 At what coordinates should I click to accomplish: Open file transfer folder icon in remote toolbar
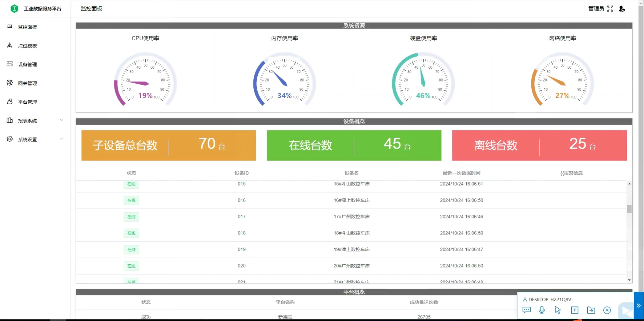point(591,310)
